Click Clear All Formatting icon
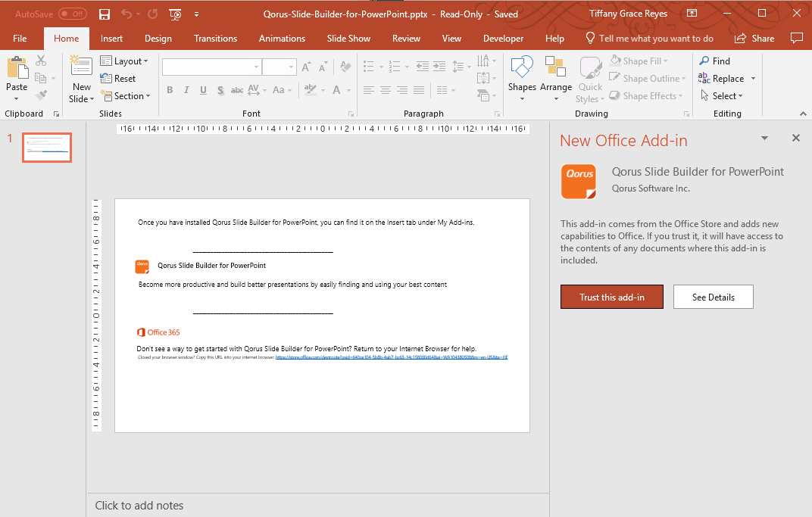Viewport: 812px width, 517px height. tap(345, 67)
